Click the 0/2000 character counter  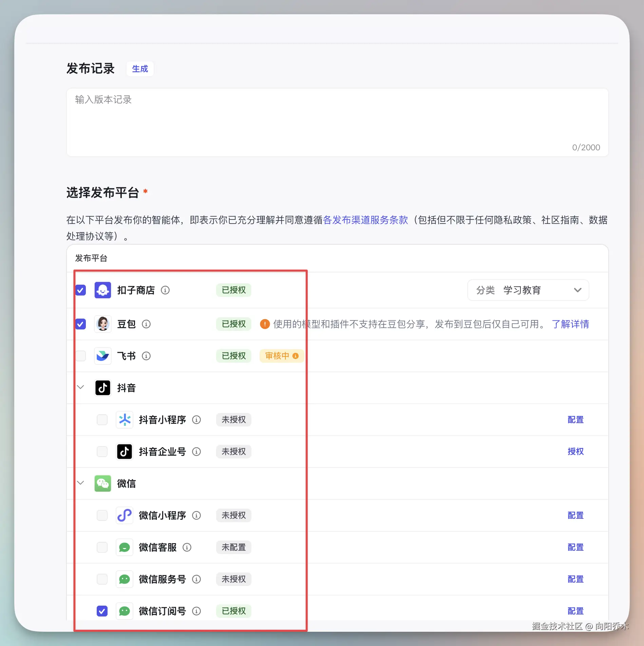586,147
